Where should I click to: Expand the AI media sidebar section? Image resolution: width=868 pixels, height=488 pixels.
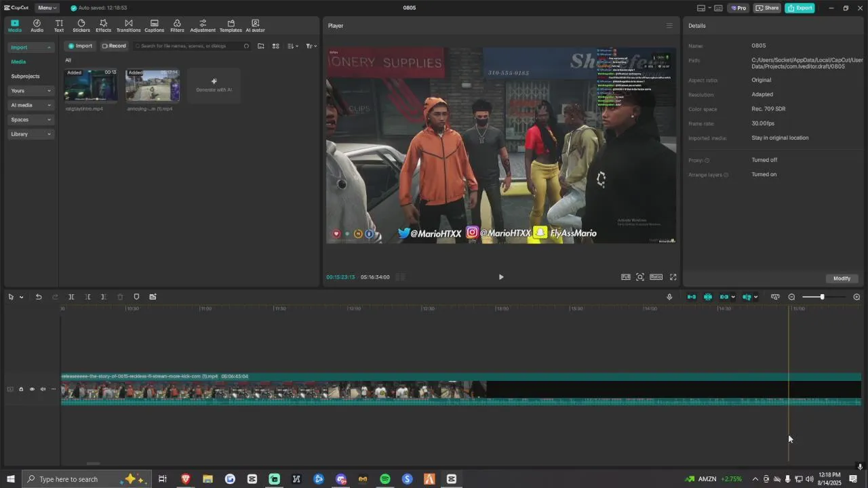tap(31, 105)
